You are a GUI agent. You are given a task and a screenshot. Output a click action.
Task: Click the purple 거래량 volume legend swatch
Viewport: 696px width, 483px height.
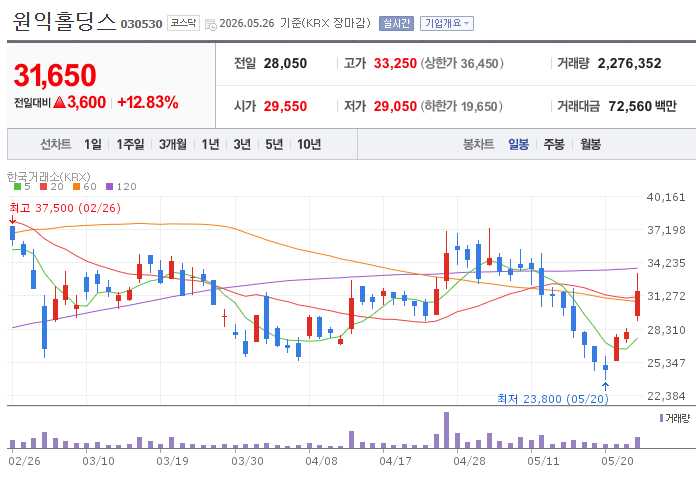point(661,418)
